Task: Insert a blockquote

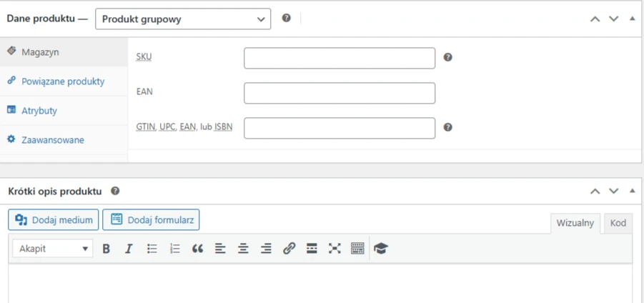Action: [197, 249]
